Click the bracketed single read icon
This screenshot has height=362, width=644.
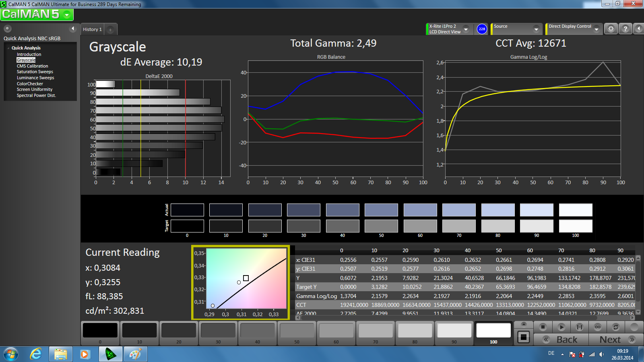(579, 327)
